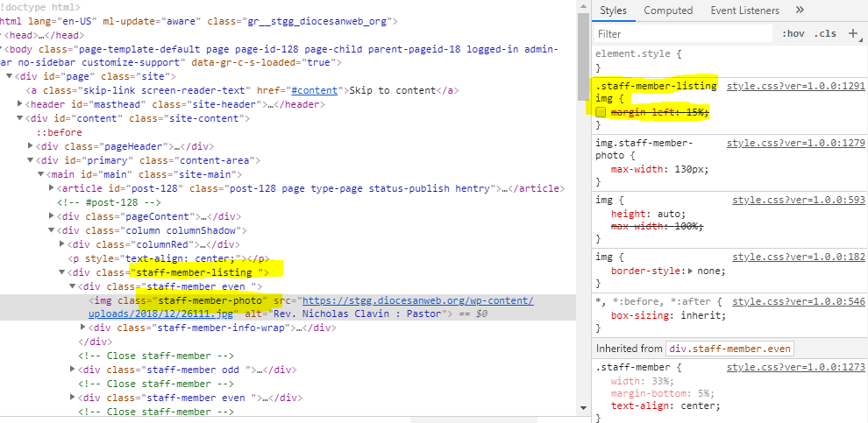
Task: Expand the columnRed div node
Action: (61, 244)
